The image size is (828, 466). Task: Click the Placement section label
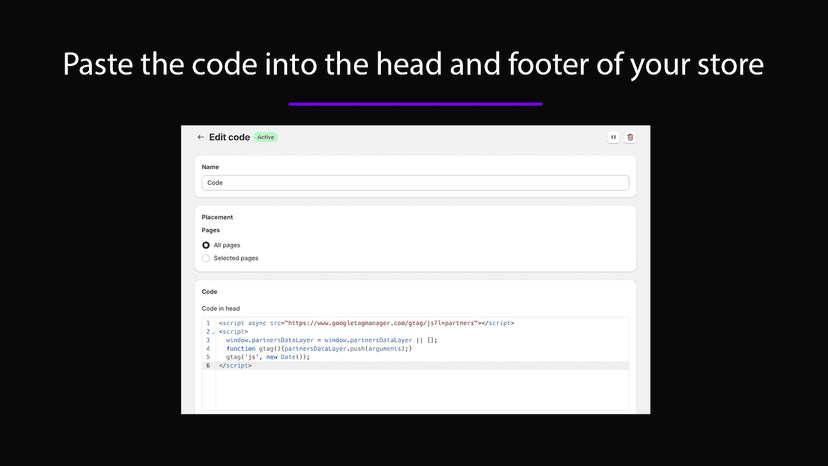[x=217, y=217]
